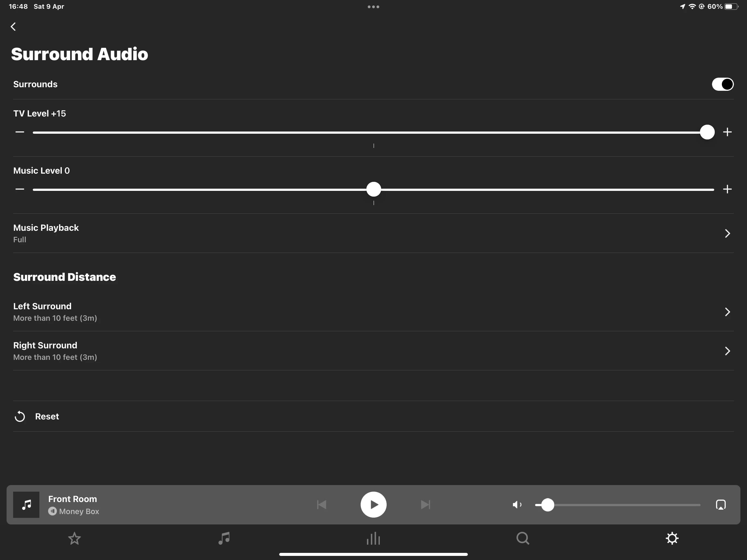Open the Front Room now playing thumbnail

[26, 504]
